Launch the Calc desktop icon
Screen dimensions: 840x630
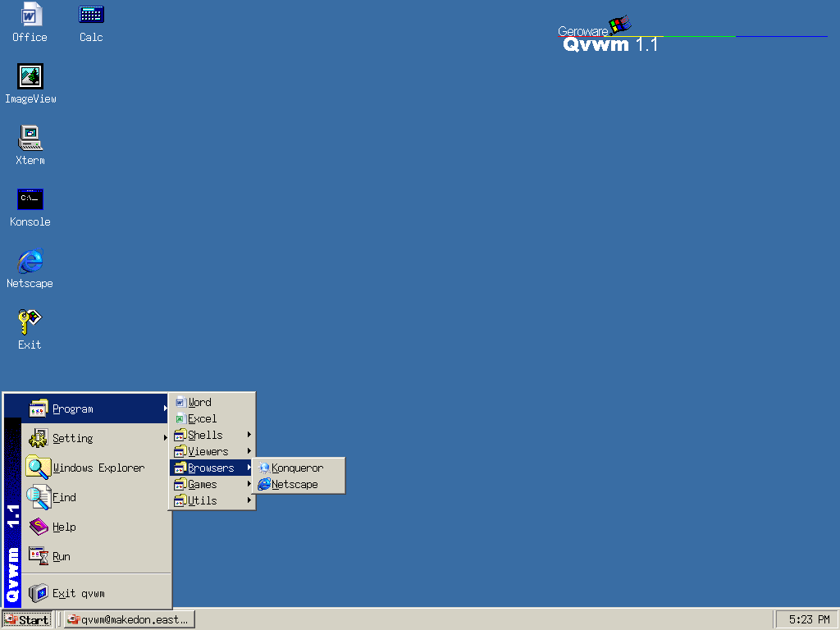click(91, 22)
